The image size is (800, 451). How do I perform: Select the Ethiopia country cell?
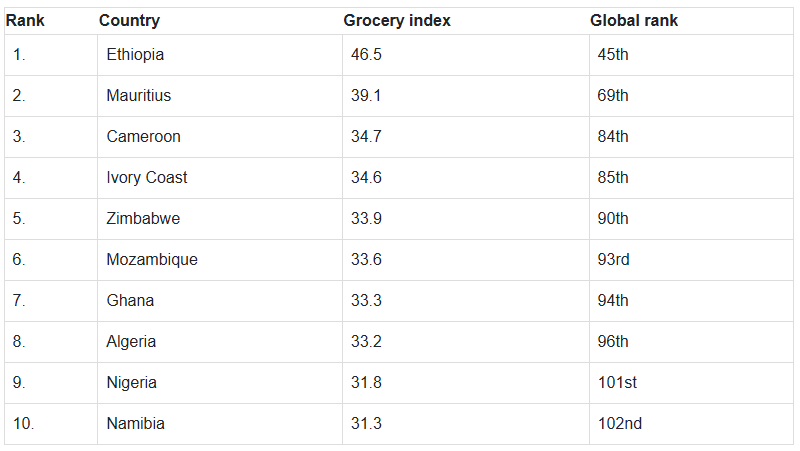135,55
